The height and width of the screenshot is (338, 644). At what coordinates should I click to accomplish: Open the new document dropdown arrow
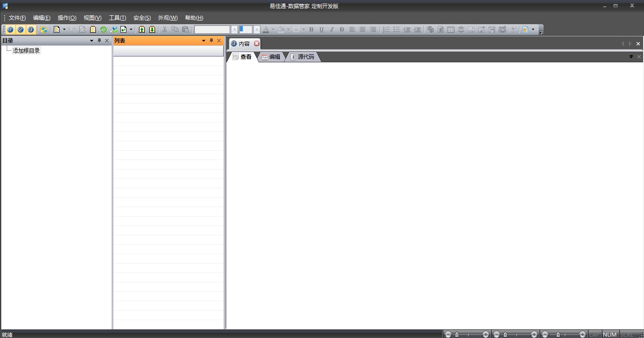tap(64, 30)
